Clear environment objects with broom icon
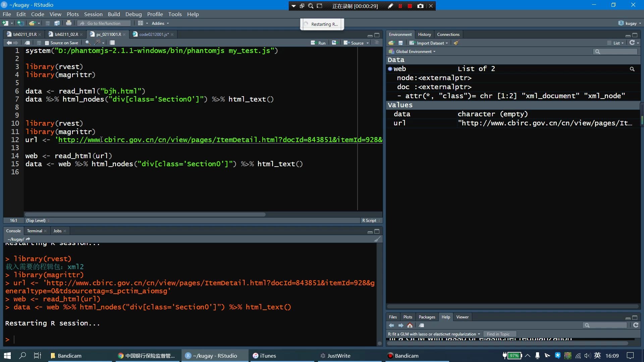The height and width of the screenshot is (362, 644). [456, 43]
